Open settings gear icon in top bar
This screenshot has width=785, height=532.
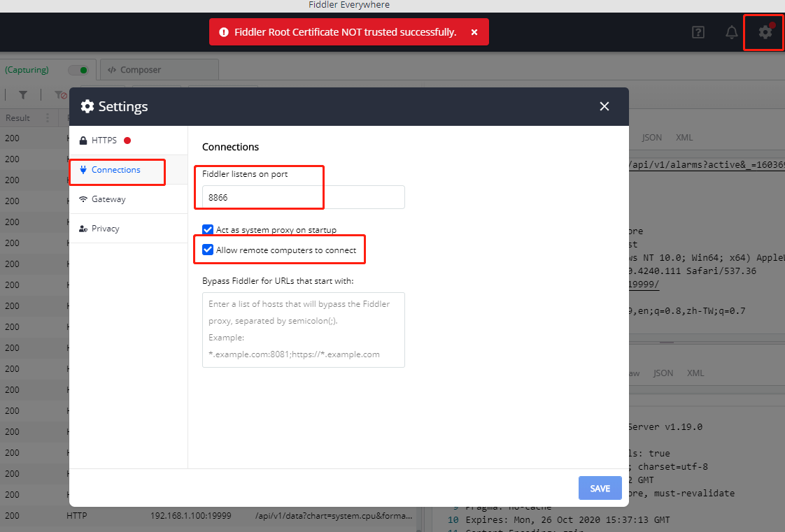pyautogui.click(x=765, y=32)
